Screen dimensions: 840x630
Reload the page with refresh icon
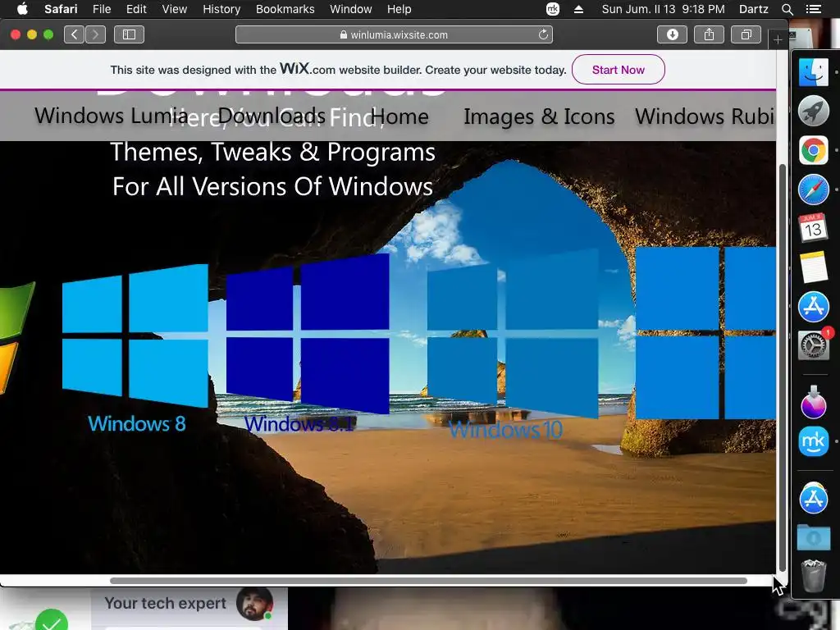pos(543,34)
